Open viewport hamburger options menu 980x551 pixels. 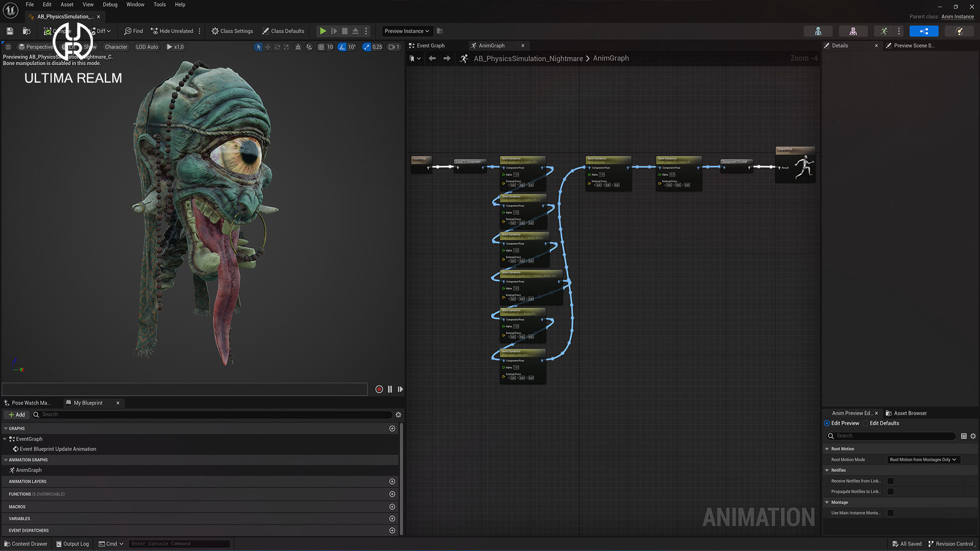pyautogui.click(x=8, y=47)
